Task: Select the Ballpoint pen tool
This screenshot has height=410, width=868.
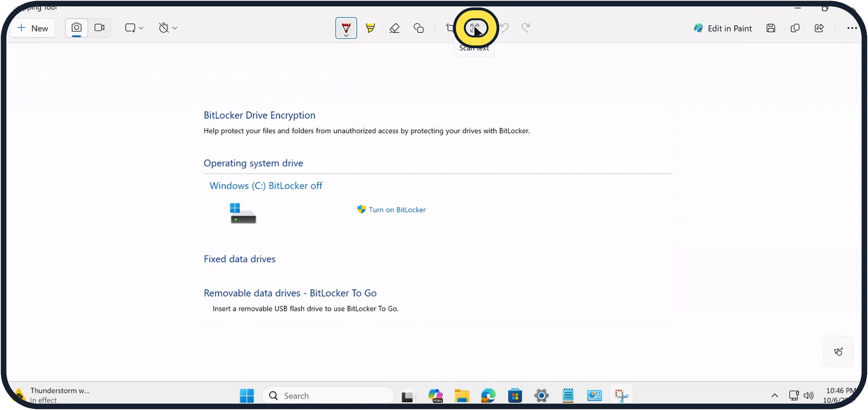Action: [x=346, y=28]
